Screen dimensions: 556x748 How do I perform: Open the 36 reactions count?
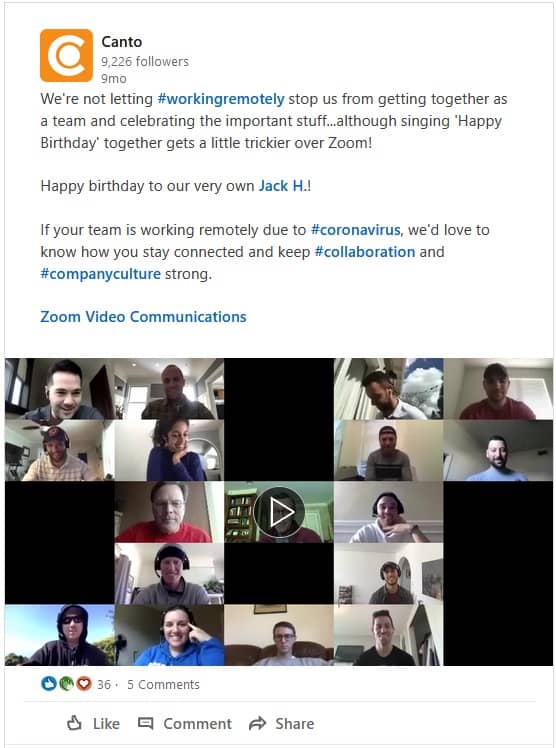[103, 685]
